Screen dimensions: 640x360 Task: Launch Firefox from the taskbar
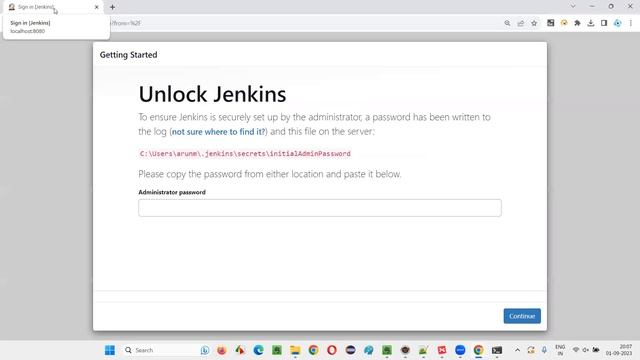click(x=222, y=350)
